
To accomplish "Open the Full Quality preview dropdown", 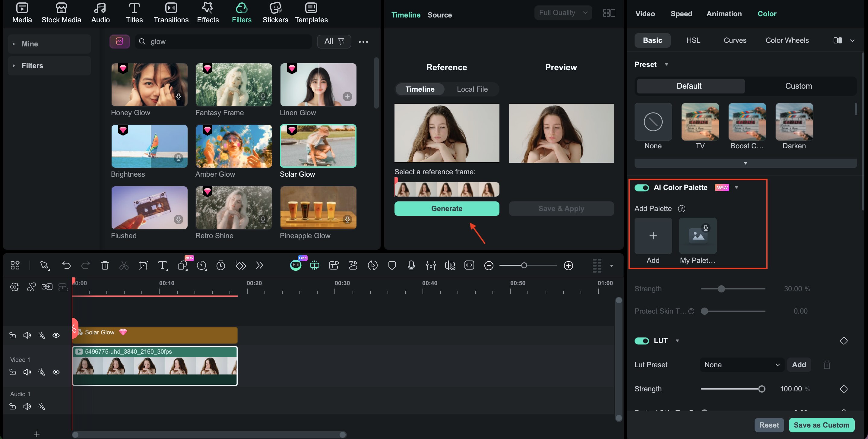I will 563,12.
